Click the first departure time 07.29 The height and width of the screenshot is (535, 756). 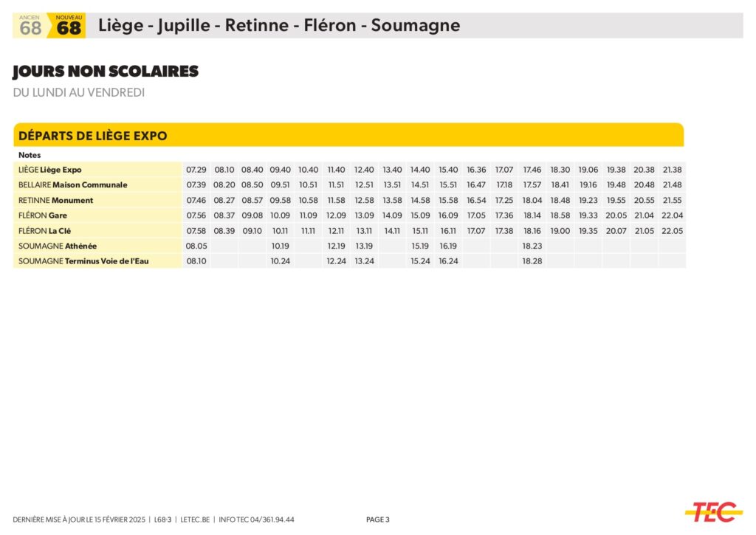[x=196, y=170]
